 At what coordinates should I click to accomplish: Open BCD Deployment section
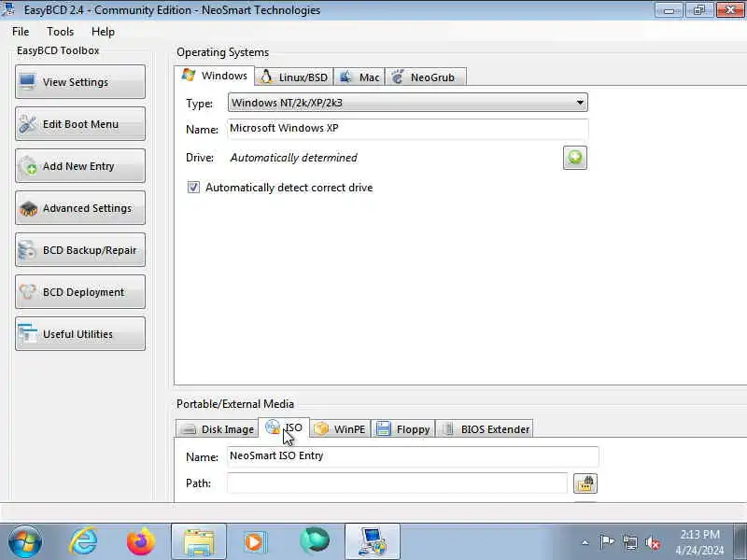pos(80,292)
